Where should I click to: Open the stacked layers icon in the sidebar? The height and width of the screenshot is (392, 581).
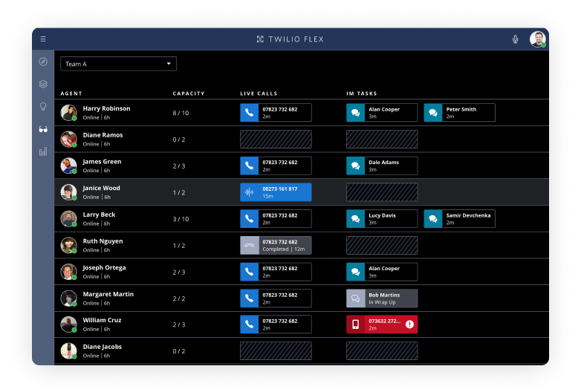point(43,84)
